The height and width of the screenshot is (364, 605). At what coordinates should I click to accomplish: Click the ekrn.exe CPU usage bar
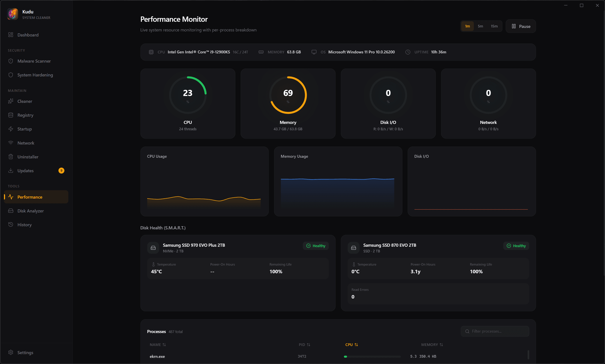(x=372, y=356)
